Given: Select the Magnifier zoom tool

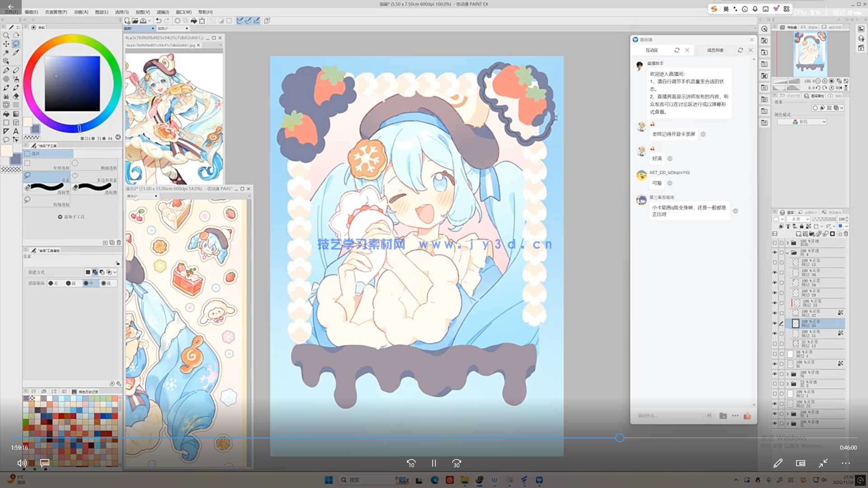Looking at the screenshot, I should (6, 35).
